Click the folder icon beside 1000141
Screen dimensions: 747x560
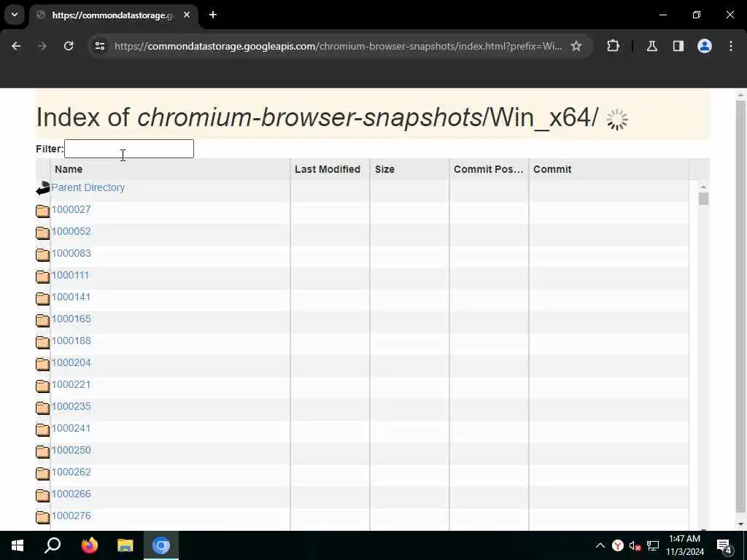click(43, 298)
